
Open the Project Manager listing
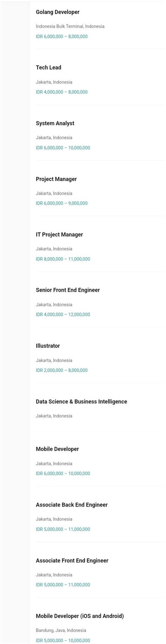point(56,179)
